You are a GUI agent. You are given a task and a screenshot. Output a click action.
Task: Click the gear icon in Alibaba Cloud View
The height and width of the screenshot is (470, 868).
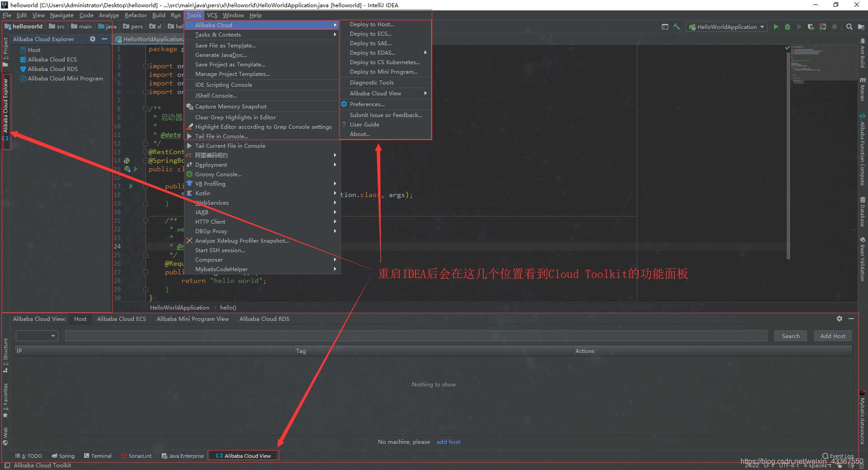coord(840,319)
